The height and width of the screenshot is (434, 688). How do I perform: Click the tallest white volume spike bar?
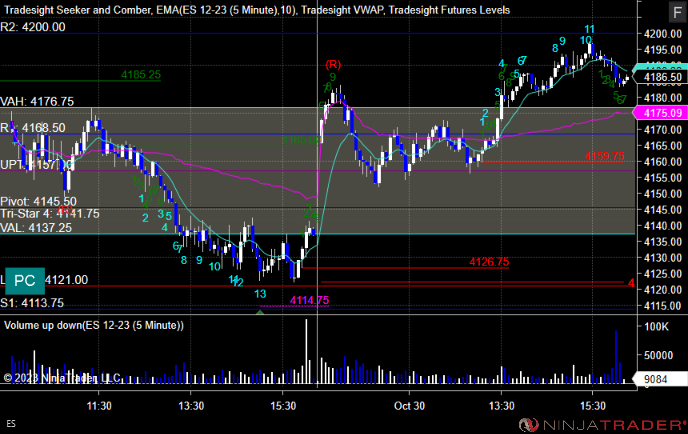pyautogui.click(x=306, y=351)
